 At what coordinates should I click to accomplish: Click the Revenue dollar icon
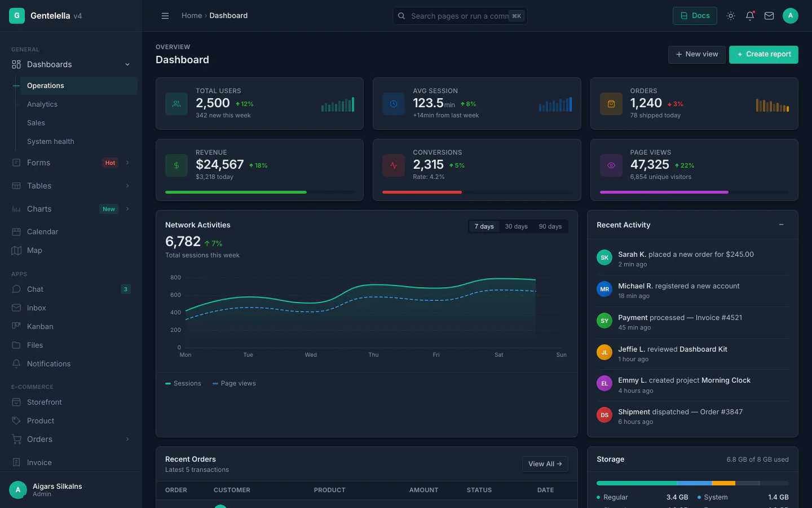point(176,165)
